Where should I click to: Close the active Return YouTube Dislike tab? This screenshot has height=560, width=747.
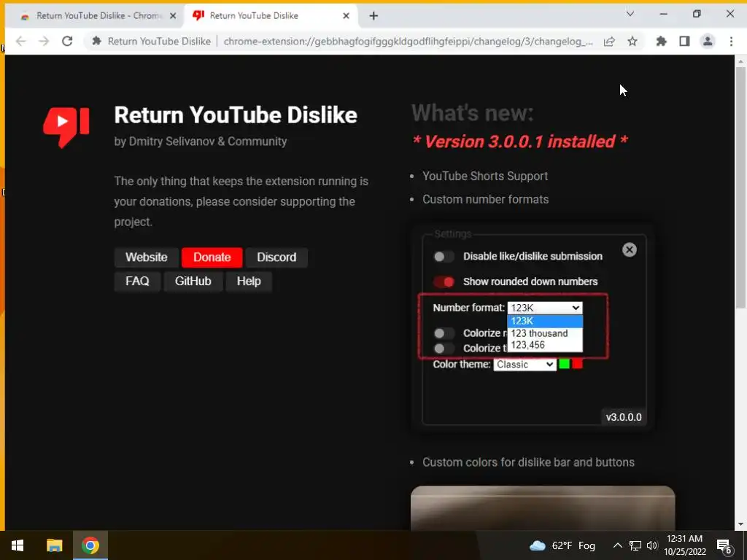tap(347, 16)
